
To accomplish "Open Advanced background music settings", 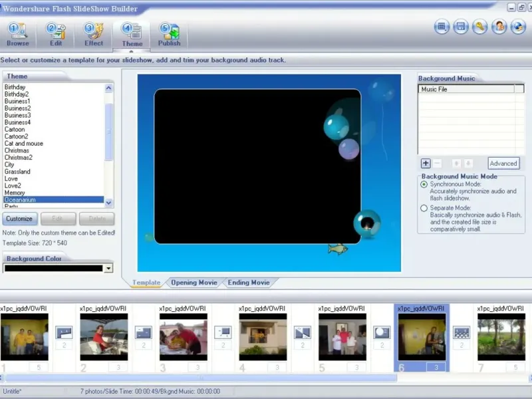I will coord(503,163).
